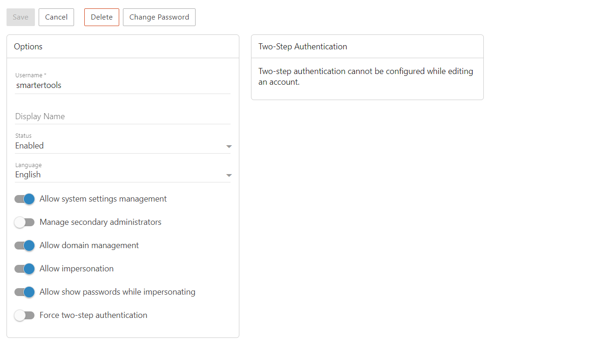Screen dimensions: 590x364
Task: Focus the Display Name input field
Action: [122, 116]
